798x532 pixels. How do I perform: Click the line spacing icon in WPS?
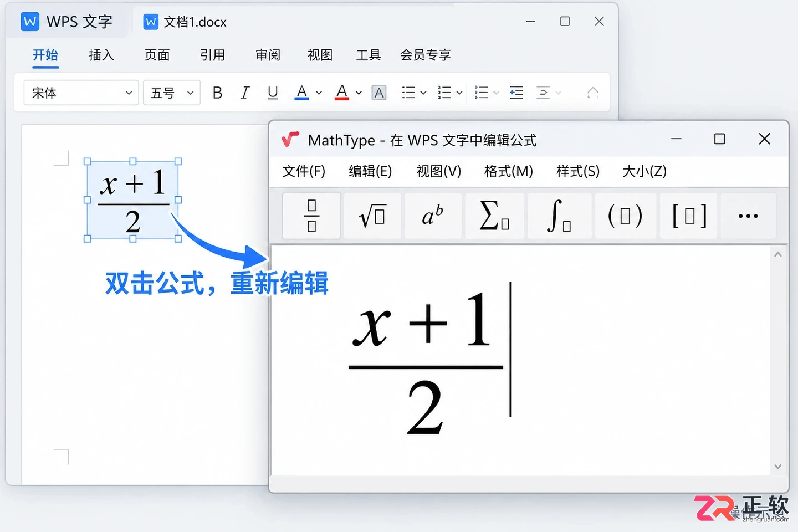click(x=482, y=93)
